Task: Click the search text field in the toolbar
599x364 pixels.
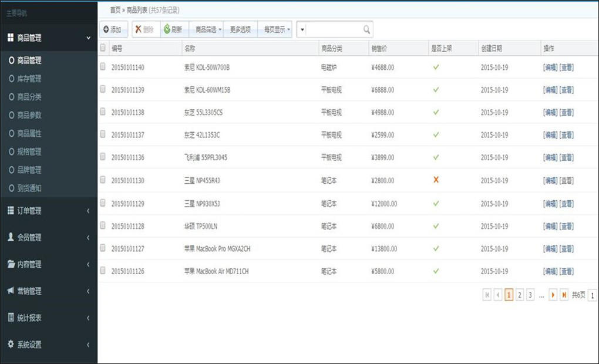Action: pyautogui.click(x=334, y=29)
